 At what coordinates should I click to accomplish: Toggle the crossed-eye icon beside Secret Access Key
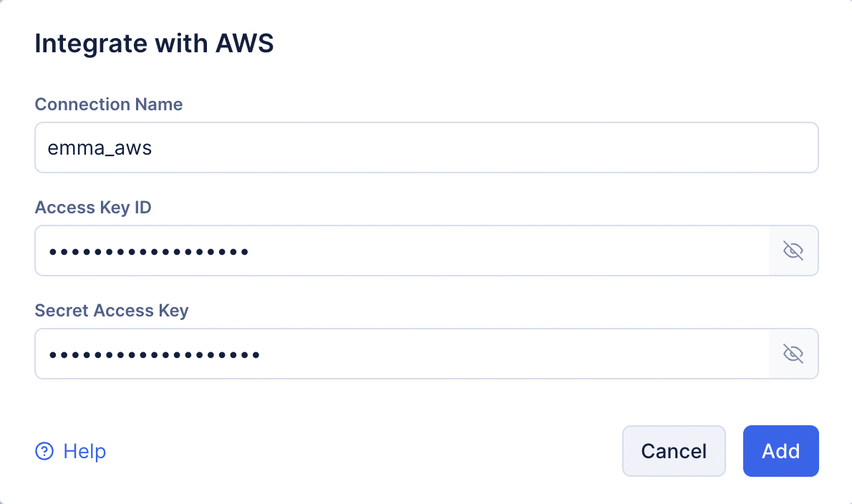(793, 354)
